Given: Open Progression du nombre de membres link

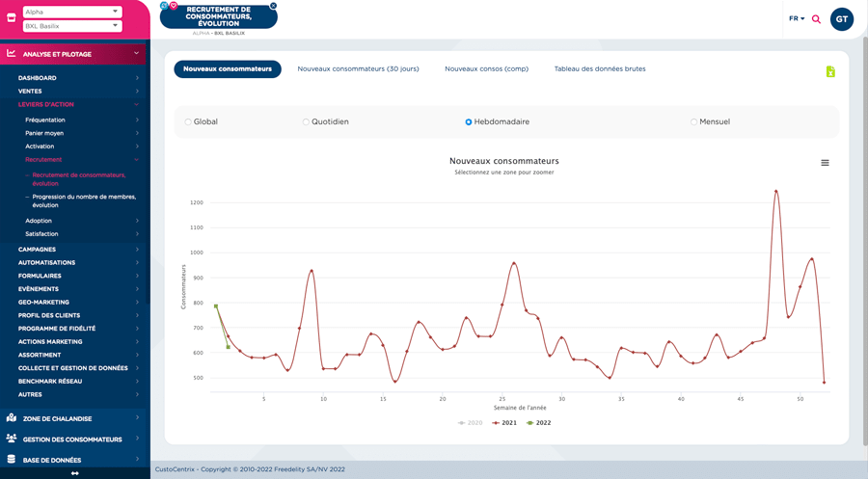Looking at the screenshot, I should (84, 200).
